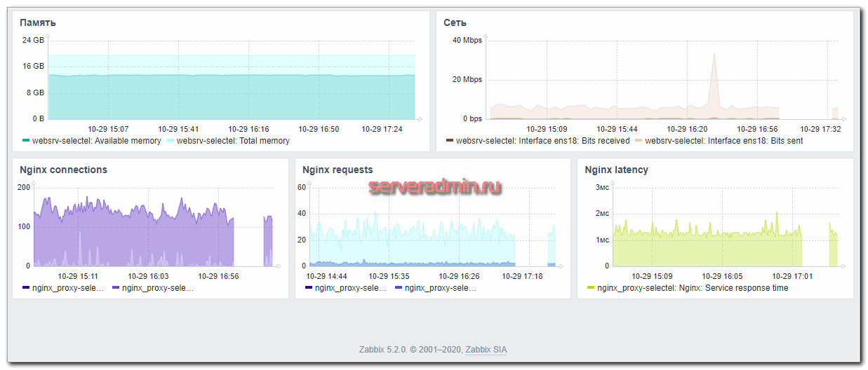
Task: Select the 'Память' widget title
Action: pyautogui.click(x=38, y=22)
